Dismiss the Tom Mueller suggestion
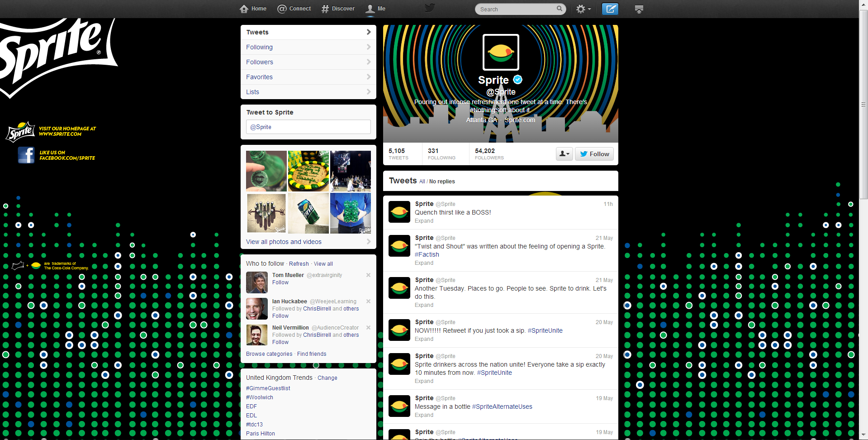This screenshot has height=440, width=868. point(368,275)
